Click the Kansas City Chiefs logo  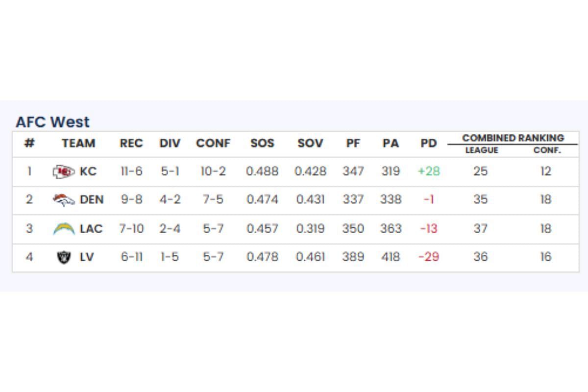point(64,171)
